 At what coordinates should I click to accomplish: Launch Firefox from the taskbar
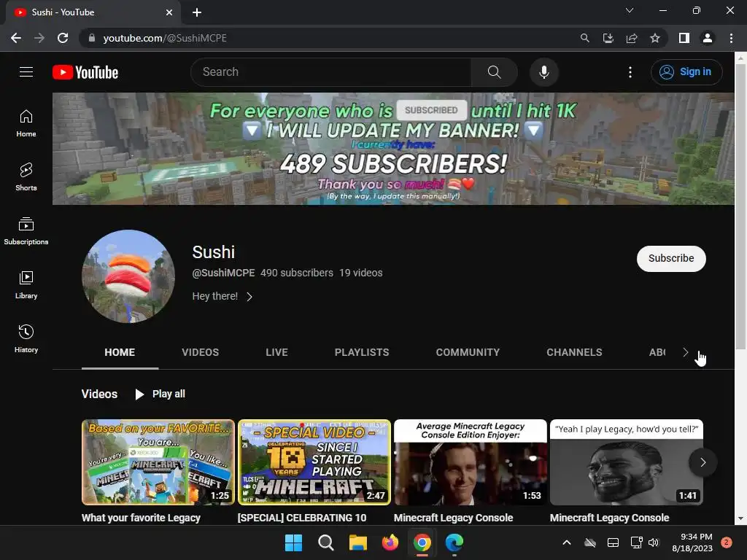tap(390, 542)
